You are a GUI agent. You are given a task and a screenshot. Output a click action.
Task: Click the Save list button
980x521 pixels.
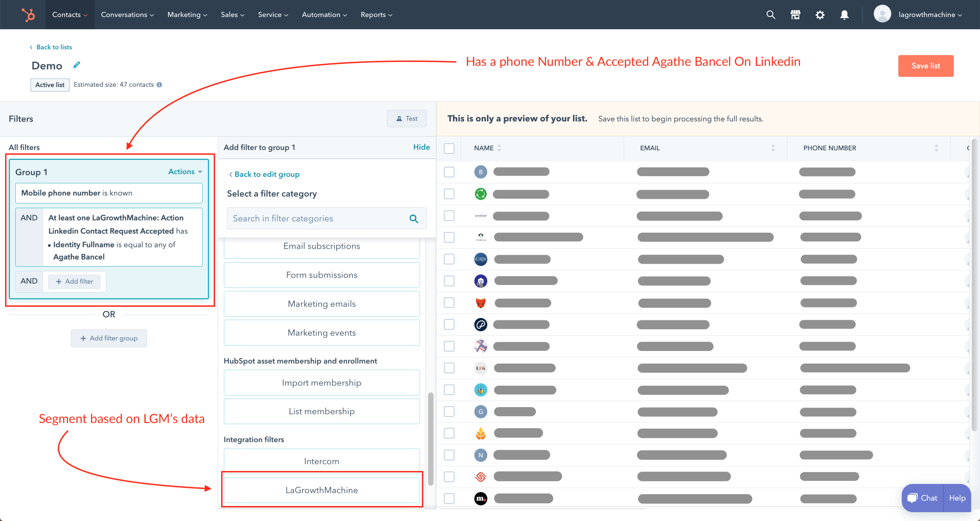click(925, 66)
